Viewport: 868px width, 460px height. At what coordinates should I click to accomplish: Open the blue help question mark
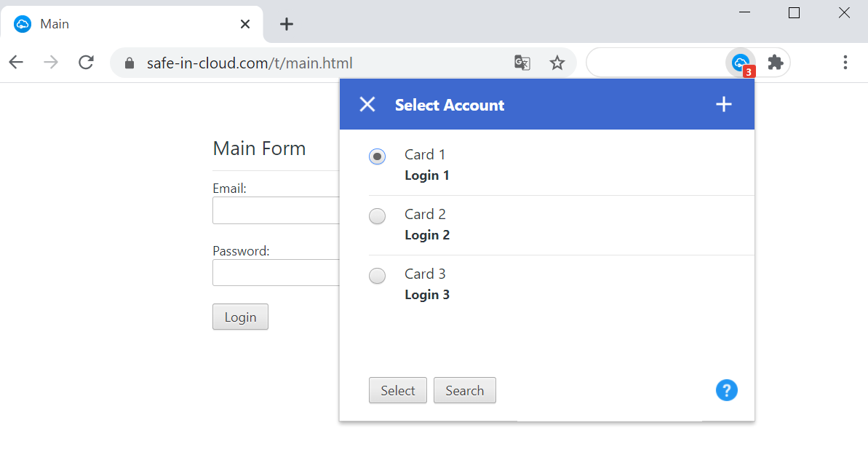tap(726, 390)
